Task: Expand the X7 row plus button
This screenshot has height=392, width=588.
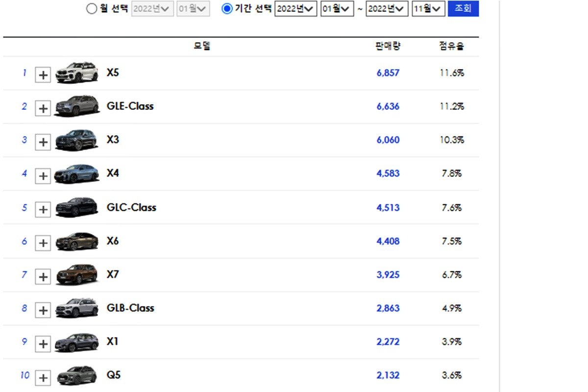Action: (x=43, y=276)
